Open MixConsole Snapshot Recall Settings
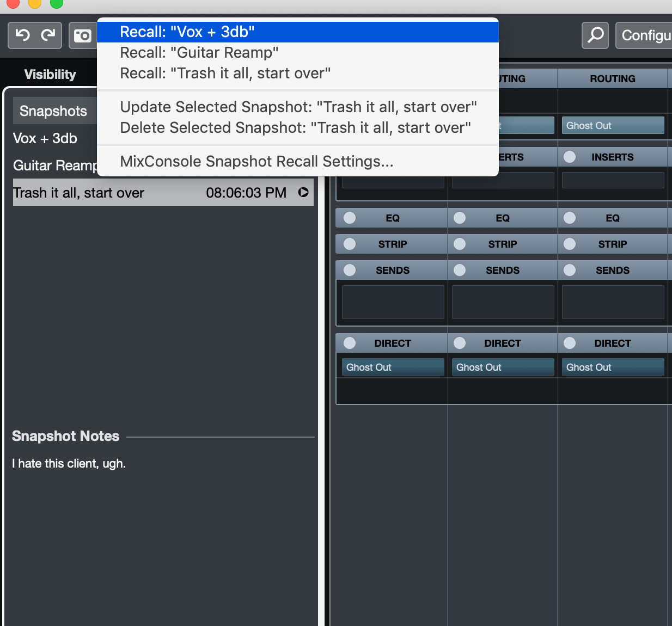672x626 pixels. click(x=256, y=161)
